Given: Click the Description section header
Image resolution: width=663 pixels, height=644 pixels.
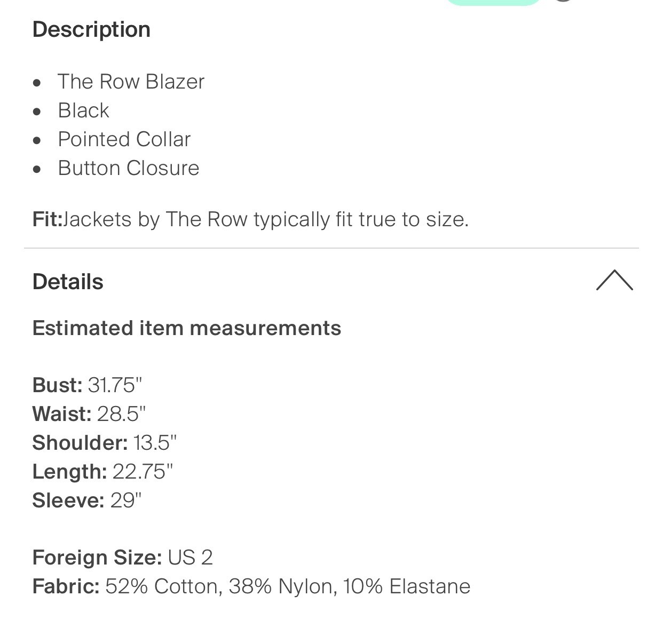Looking at the screenshot, I should click(x=91, y=29).
